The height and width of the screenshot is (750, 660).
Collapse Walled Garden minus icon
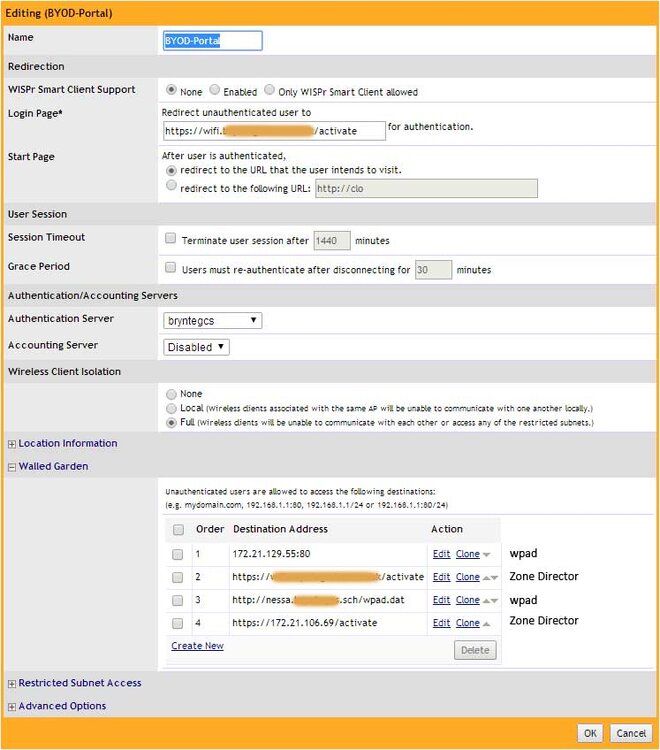[x=12, y=467]
